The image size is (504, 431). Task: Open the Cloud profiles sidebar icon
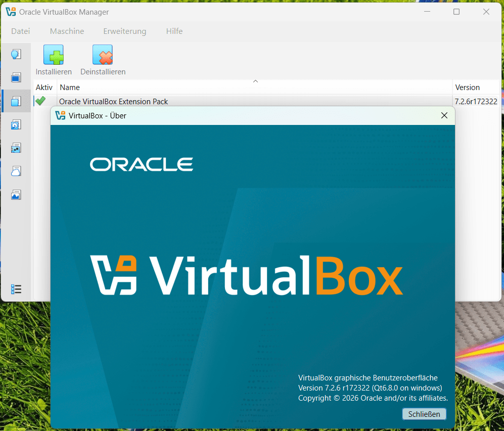tap(16, 171)
